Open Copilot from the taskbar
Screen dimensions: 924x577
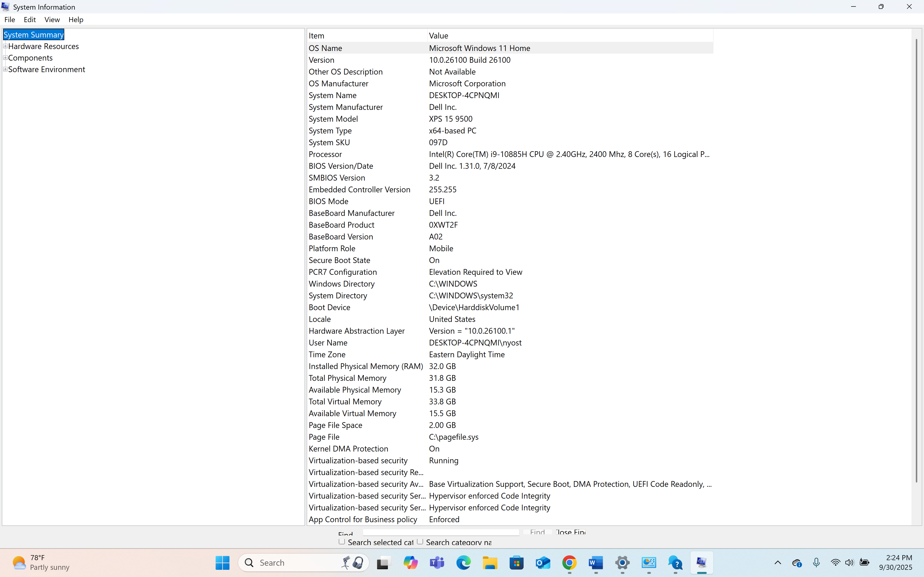pyautogui.click(x=411, y=563)
